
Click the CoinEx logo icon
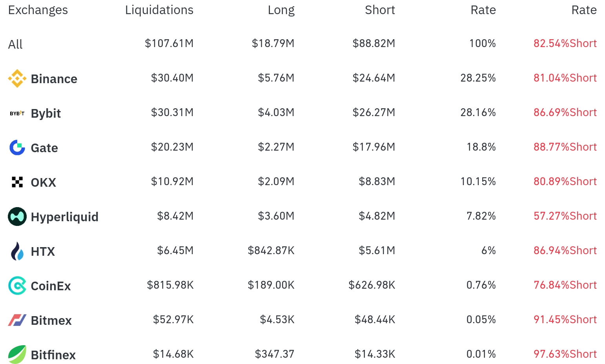(x=17, y=286)
